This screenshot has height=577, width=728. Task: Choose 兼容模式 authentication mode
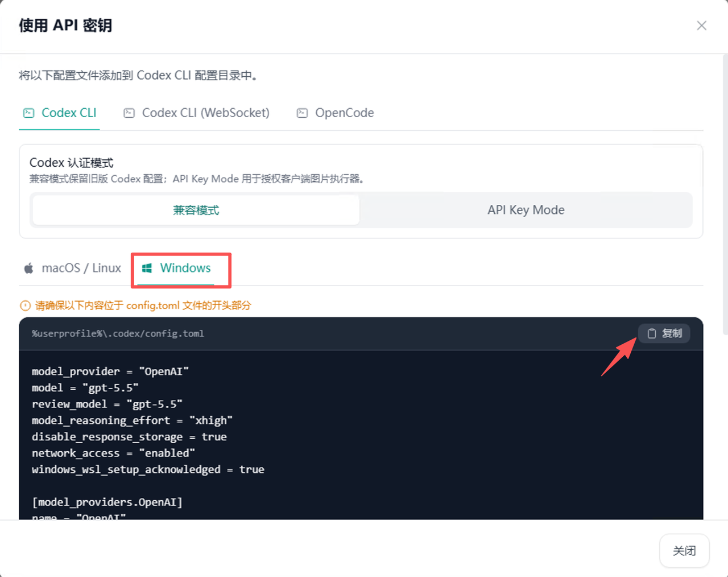196,210
